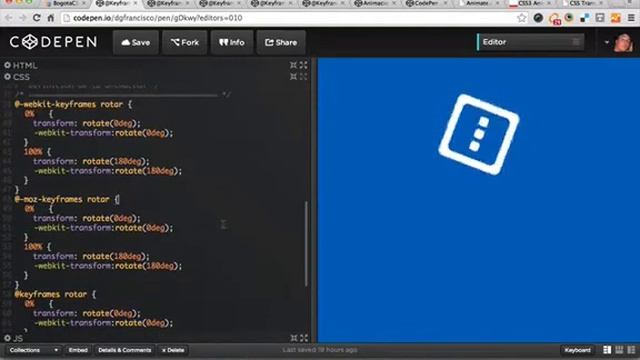Screen dimensions: 640x360
Task: Click the Embed button
Action: (x=78, y=350)
